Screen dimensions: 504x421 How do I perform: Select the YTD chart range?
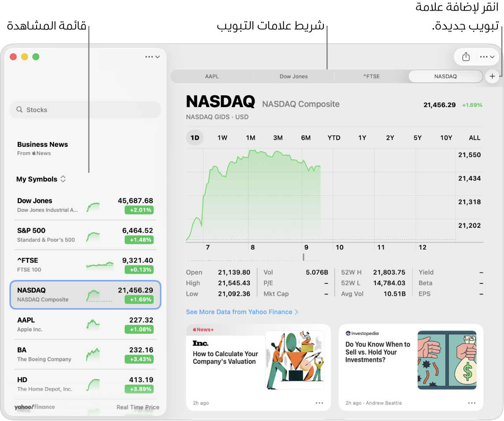click(x=334, y=138)
